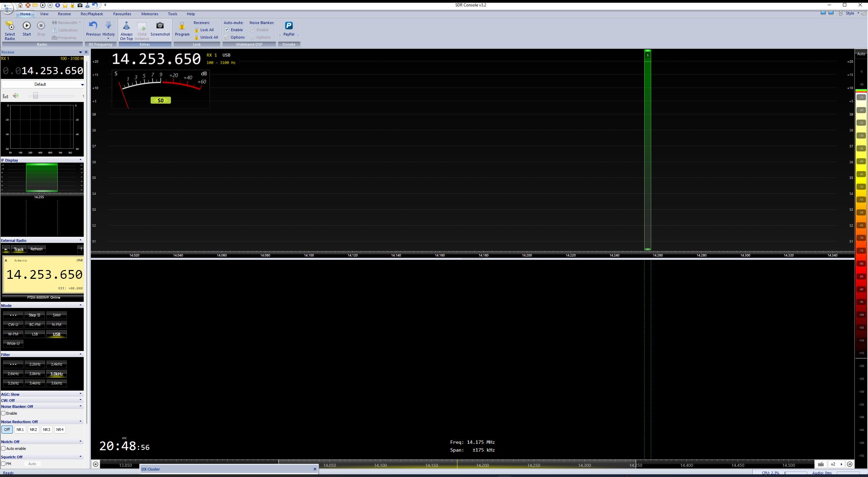Check the Notch Auto enable box

[x=3, y=449]
